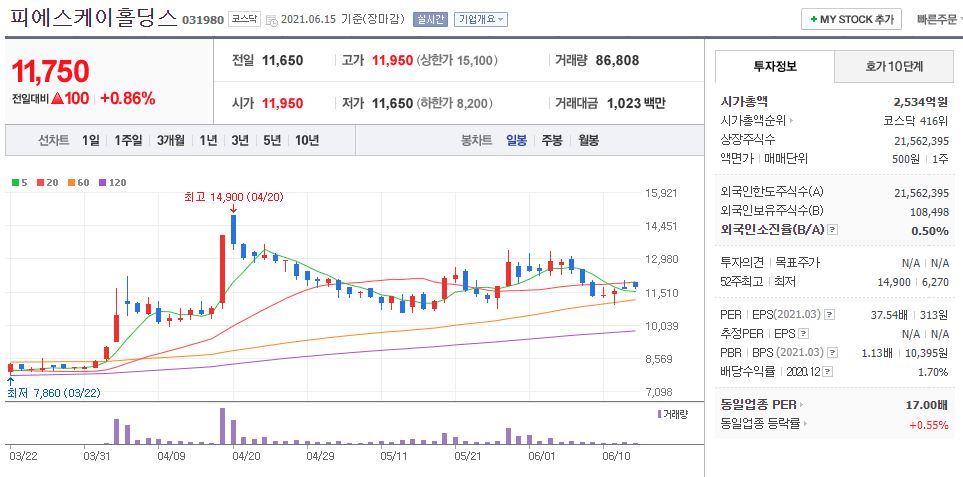Screen dimensions: 963x477
Task: Click the 최저 7,860 blue arrow marker
Action: coord(10,380)
